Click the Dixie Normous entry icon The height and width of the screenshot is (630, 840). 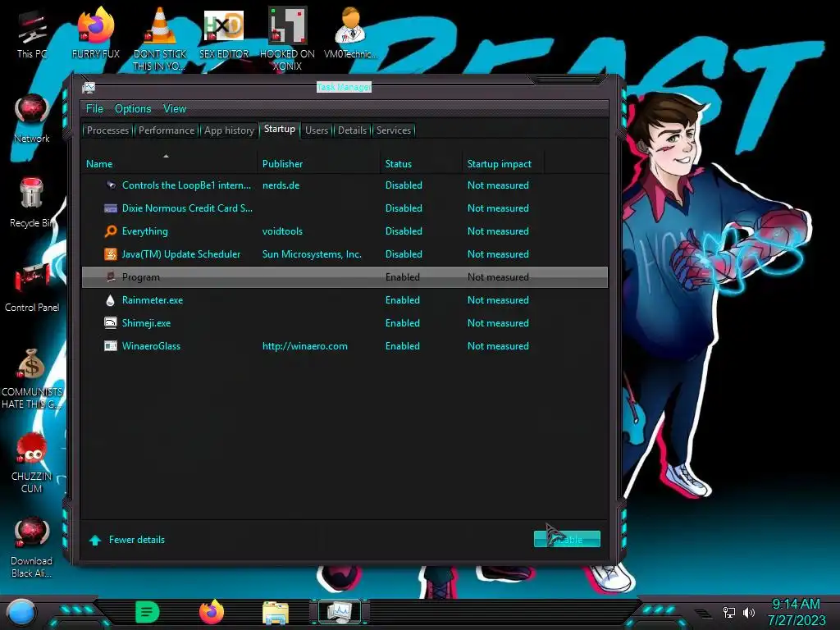coord(111,208)
